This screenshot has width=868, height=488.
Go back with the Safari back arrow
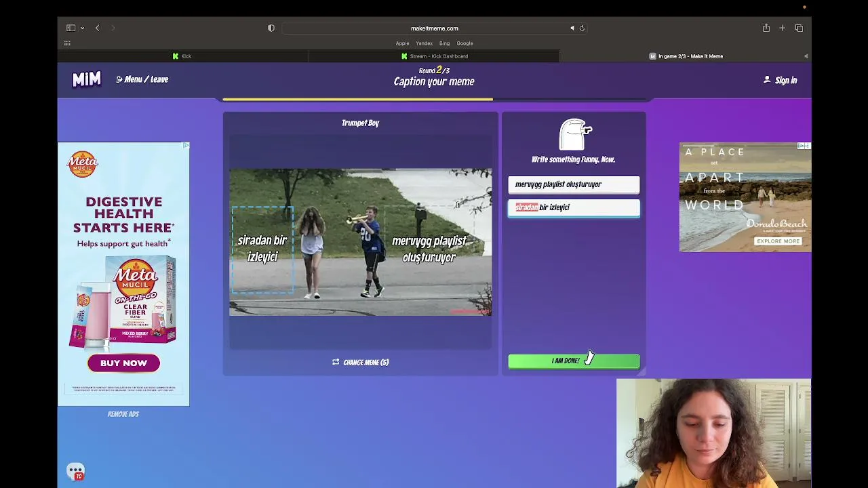pos(97,28)
